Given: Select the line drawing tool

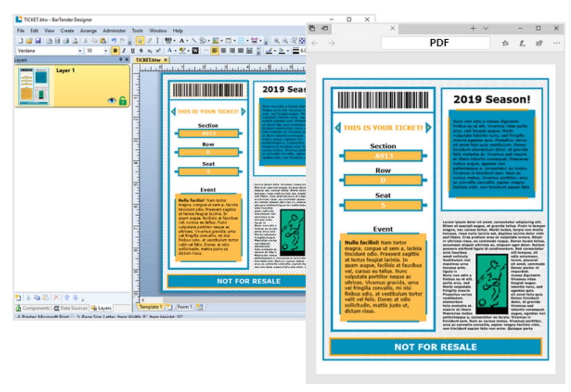Looking at the screenshot, I should pos(194,41).
